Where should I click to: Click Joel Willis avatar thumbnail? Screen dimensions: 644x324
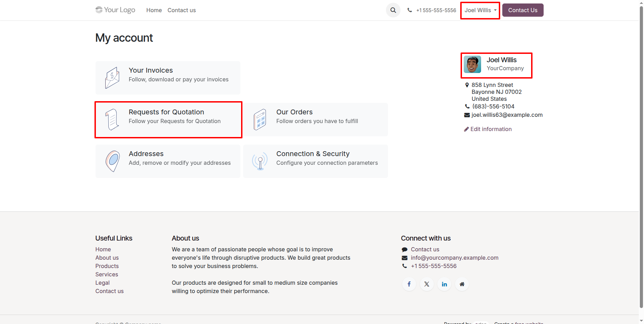tap(472, 64)
